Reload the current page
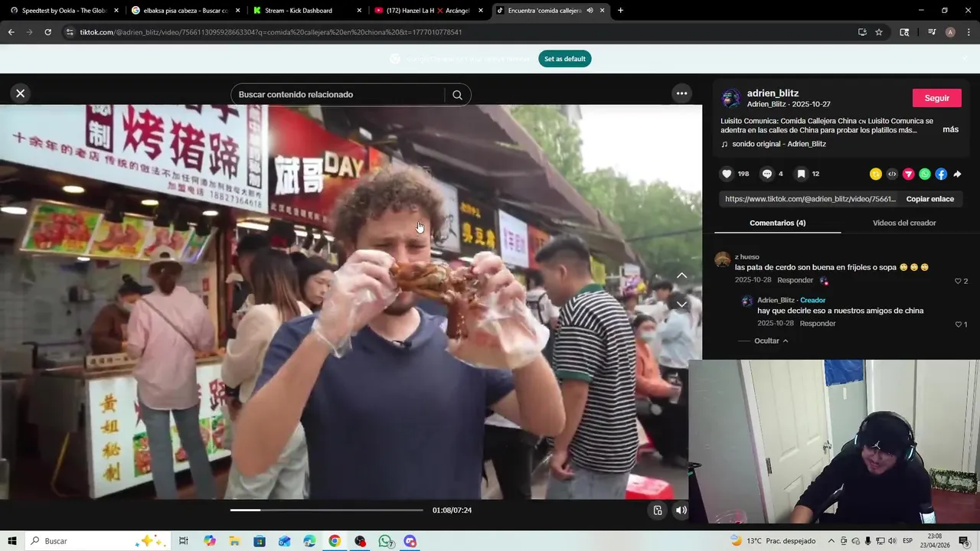The height and width of the screenshot is (551, 980). [47, 32]
